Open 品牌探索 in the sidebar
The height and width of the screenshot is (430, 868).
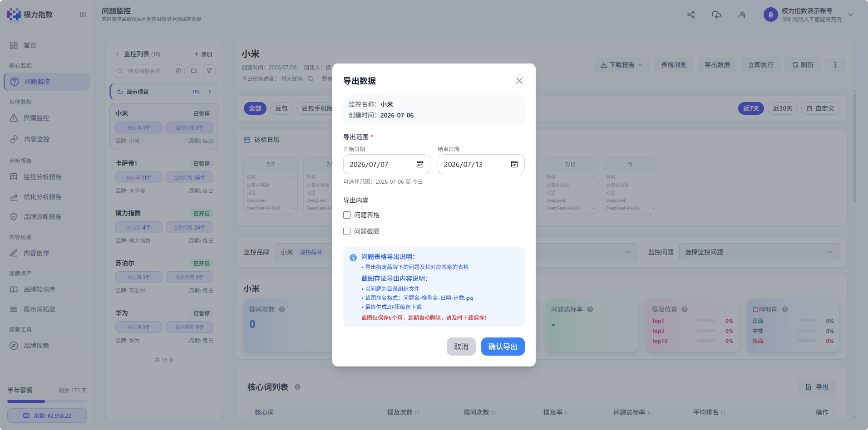click(47, 346)
